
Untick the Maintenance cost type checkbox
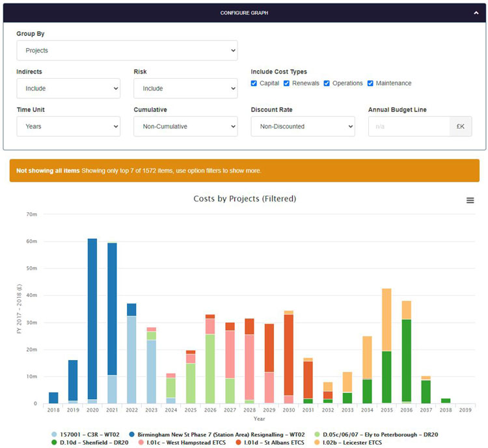pyautogui.click(x=370, y=83)
